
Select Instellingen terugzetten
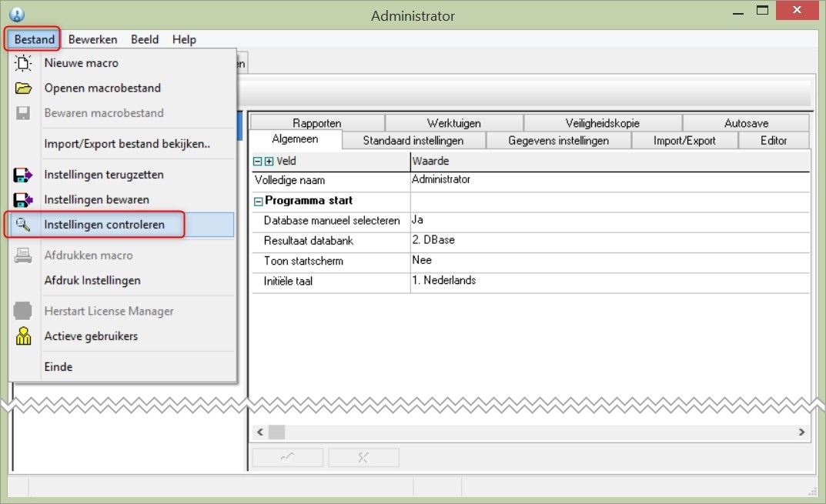(104, 175)
